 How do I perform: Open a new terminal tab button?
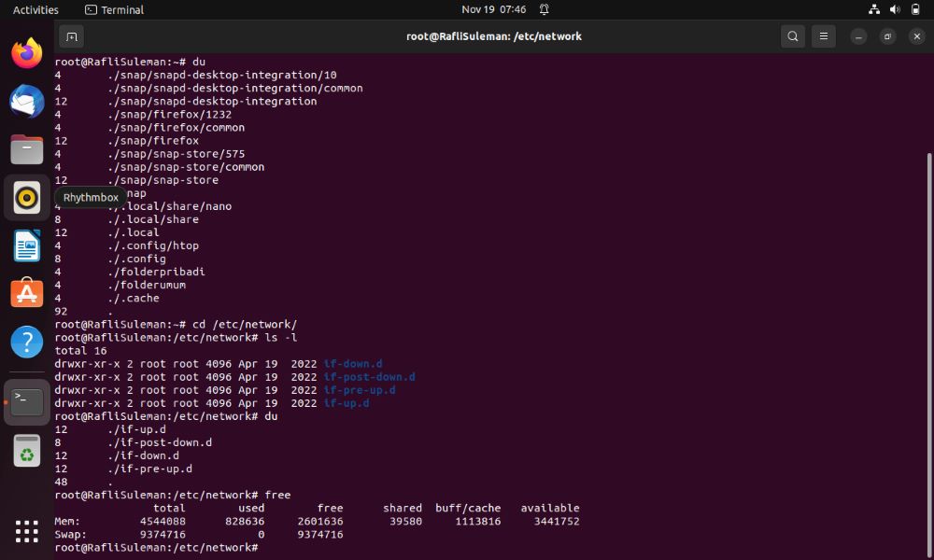pos(72,37)
